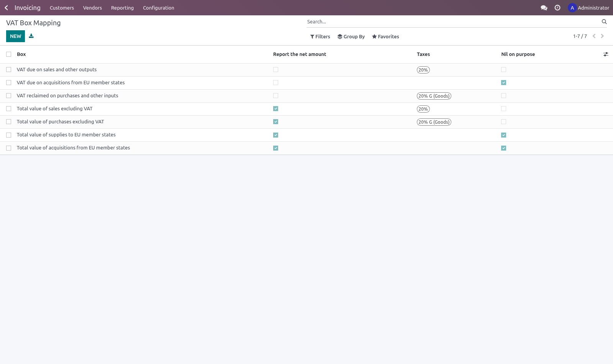The height and width of the screenshot is (364, 613).
Task: Click the Administrator avatar icon
Action: (x=572, y=8)
